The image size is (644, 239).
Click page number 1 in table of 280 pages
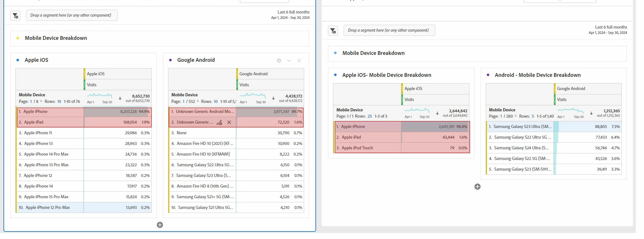coord(501,116)
